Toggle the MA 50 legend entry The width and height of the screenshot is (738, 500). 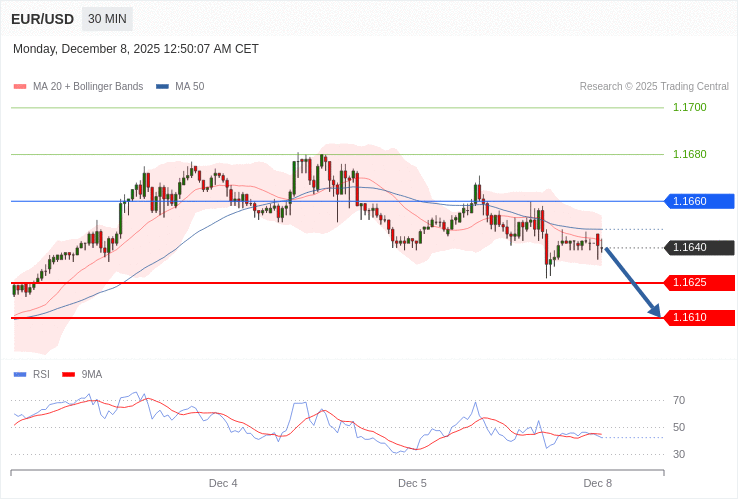pos(180,87)
